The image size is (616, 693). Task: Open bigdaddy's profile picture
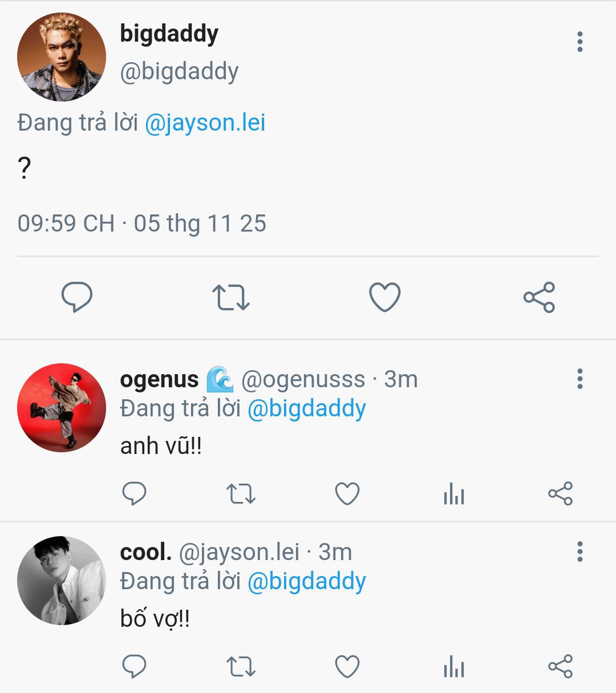pos(62,57)
